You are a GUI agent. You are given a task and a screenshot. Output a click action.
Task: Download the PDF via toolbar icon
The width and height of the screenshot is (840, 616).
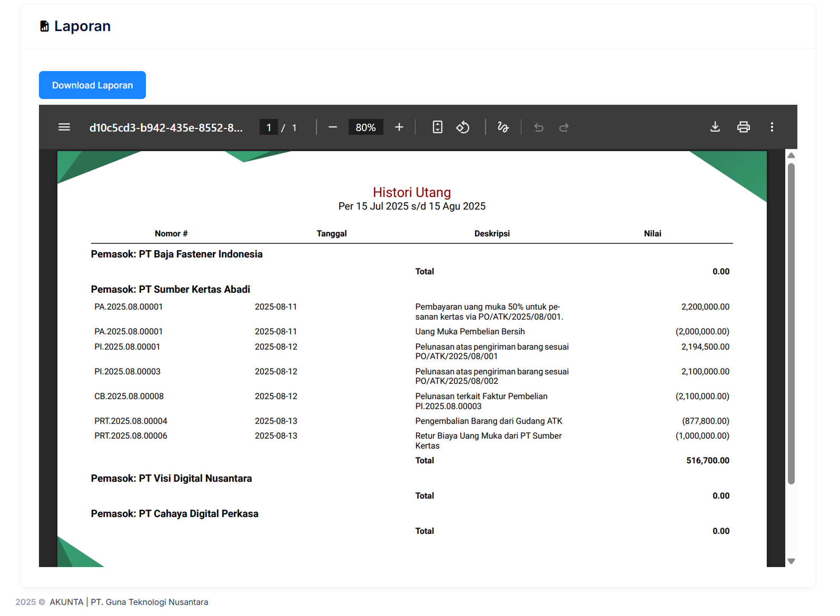click(715, 127)
